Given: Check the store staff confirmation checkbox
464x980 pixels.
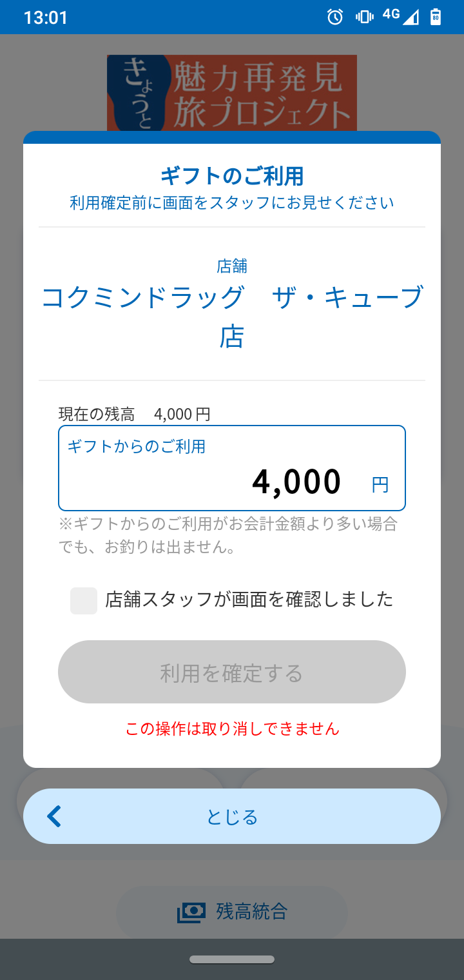Looking at the screenshot, I should (84, 600).
